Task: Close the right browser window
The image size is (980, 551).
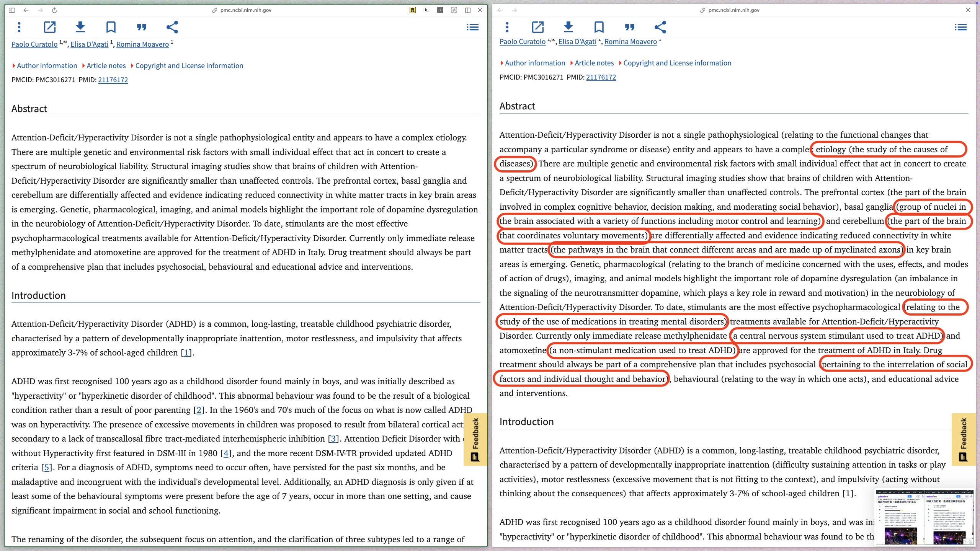Action: click(x=968, y=10)
